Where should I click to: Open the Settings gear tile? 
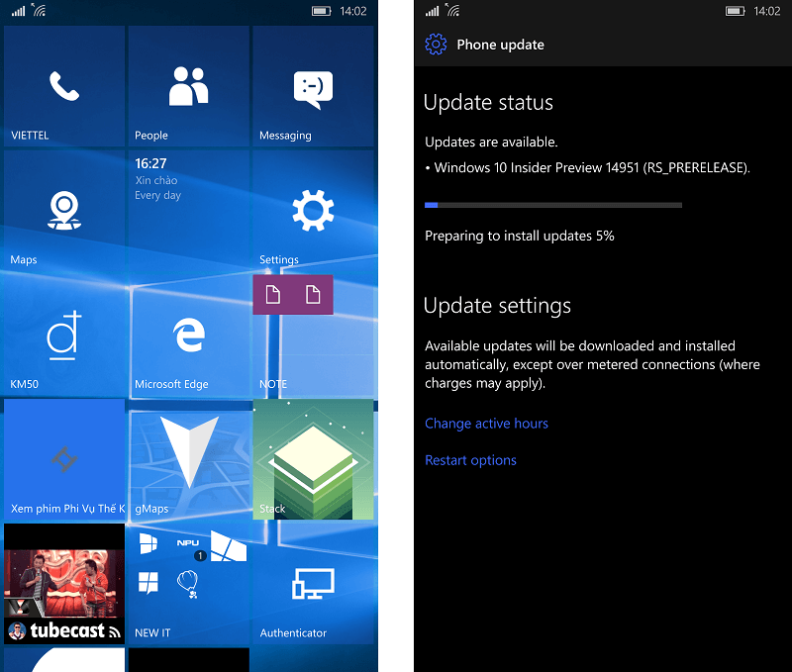(x=313, y=210)
